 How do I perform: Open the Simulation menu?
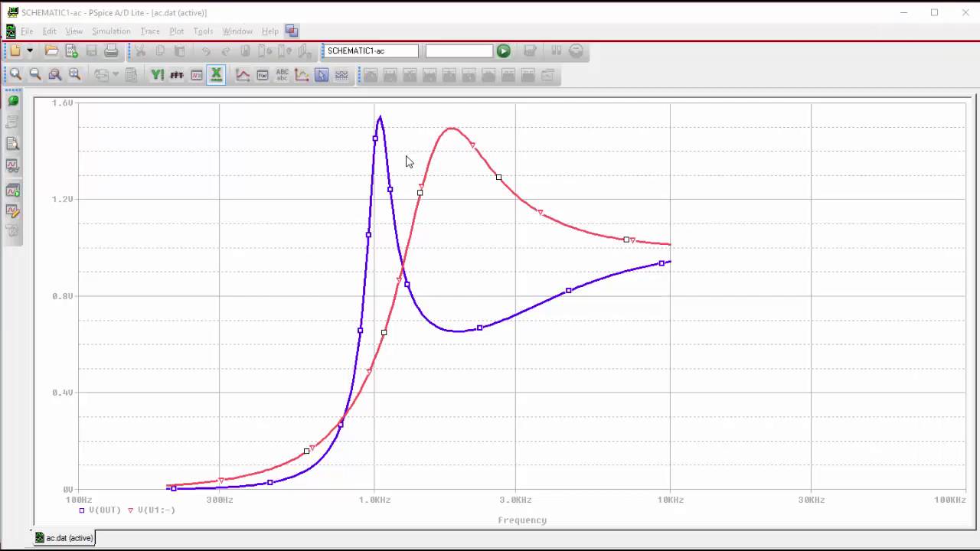111,31
